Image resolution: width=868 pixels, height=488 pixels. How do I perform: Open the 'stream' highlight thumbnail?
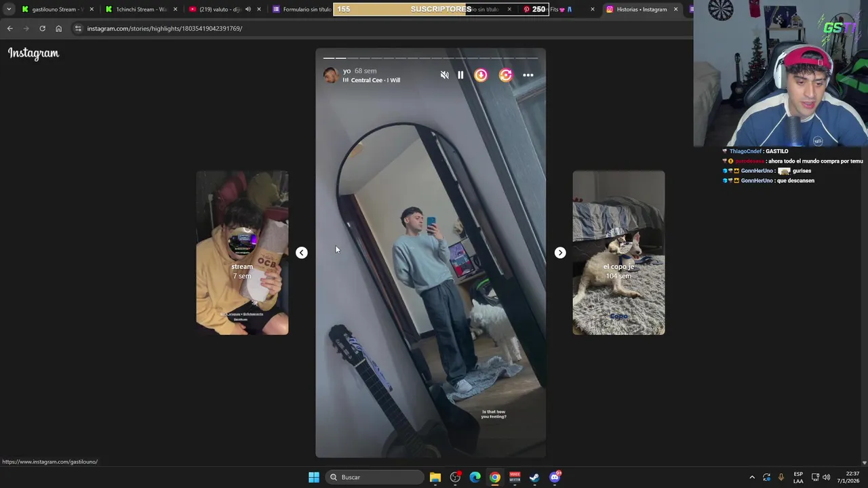(x=242, y=253)
